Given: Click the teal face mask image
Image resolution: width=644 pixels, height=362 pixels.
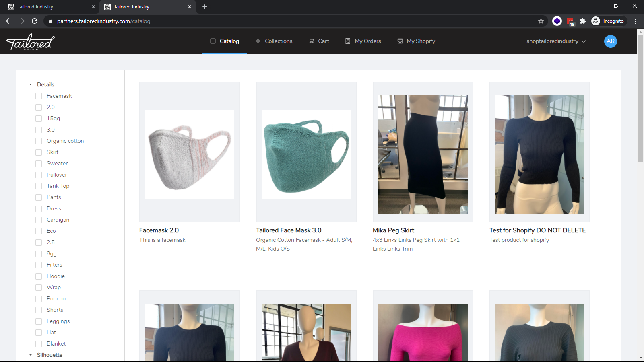Looking at the screenshot, I should click(x=306, y=154).
